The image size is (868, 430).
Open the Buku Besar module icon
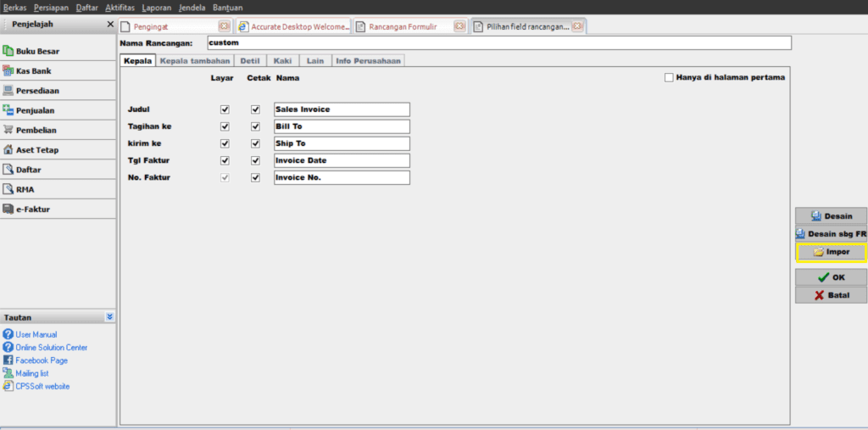tap(8, 52)
